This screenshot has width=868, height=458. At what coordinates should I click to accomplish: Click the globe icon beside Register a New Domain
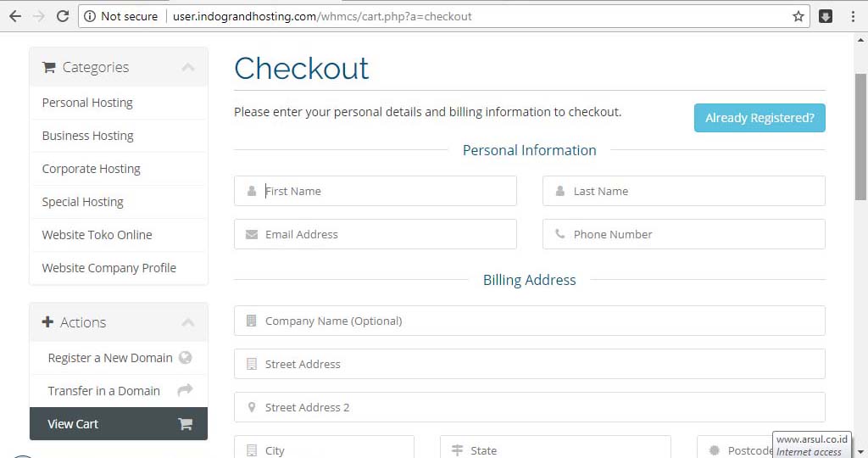(x=185, y=358)
